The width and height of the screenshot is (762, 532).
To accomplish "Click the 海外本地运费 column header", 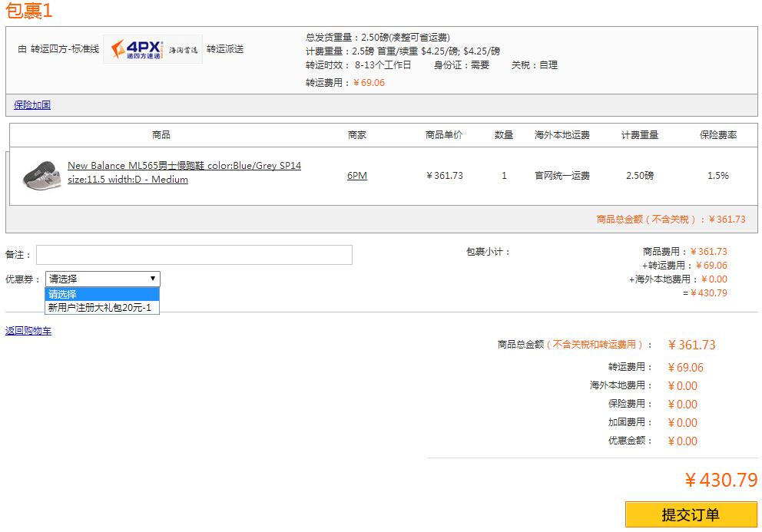I will coord(562,135).
